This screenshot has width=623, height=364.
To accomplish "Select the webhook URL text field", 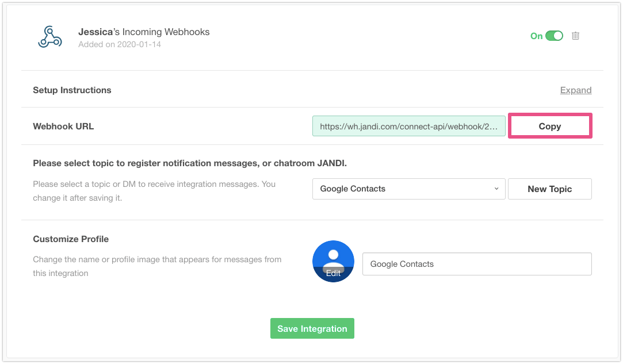I will 408,127.
